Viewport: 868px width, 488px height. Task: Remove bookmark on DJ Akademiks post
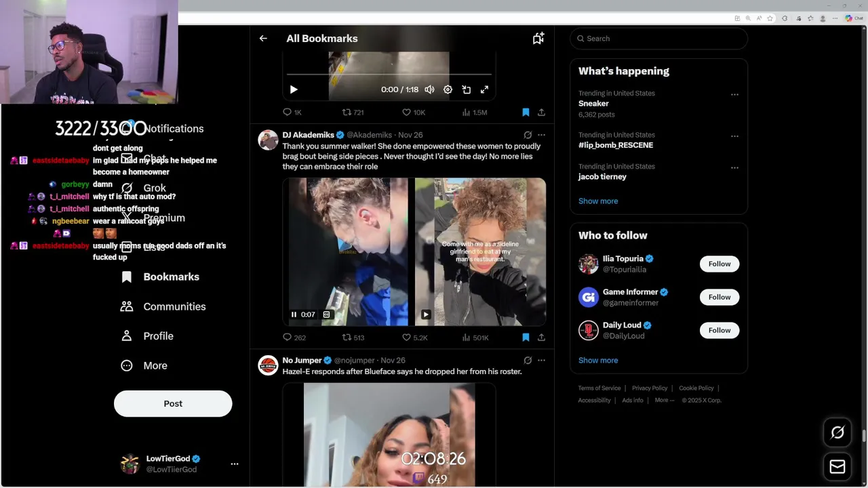tap(526, 338)
